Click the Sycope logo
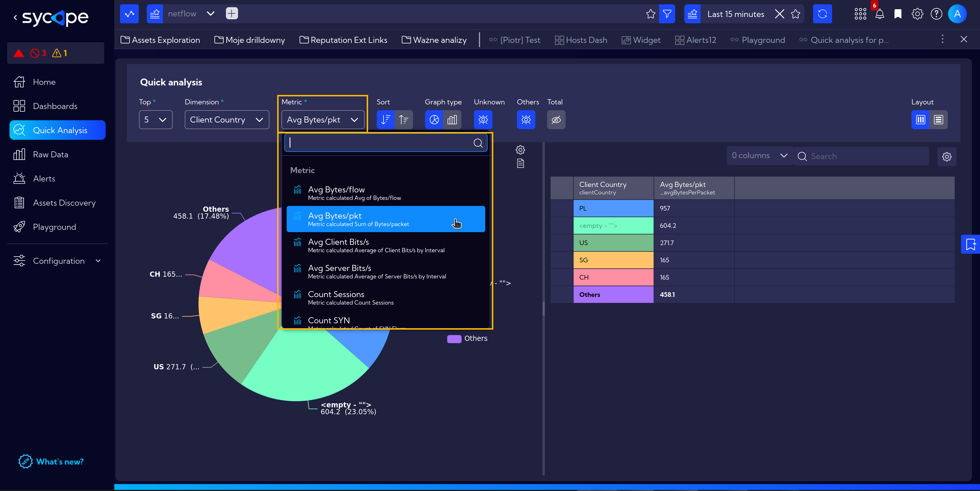 [55, 17]
